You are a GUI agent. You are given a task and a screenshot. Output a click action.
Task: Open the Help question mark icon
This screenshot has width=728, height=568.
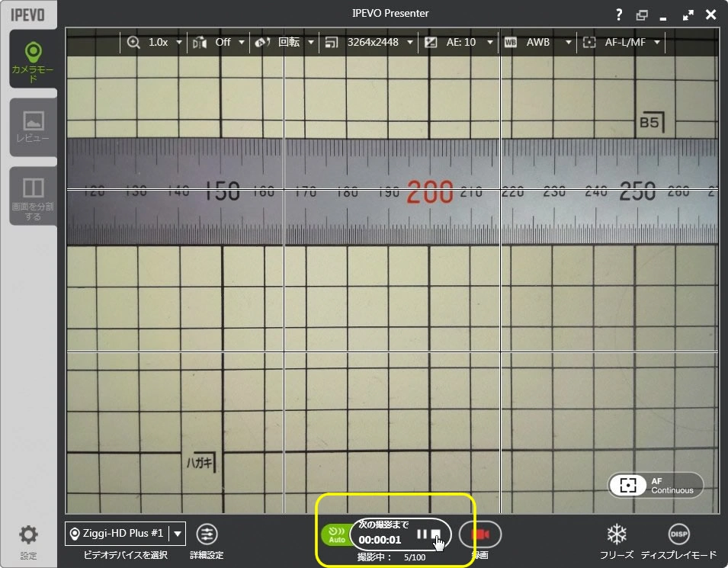pos(618,14)
